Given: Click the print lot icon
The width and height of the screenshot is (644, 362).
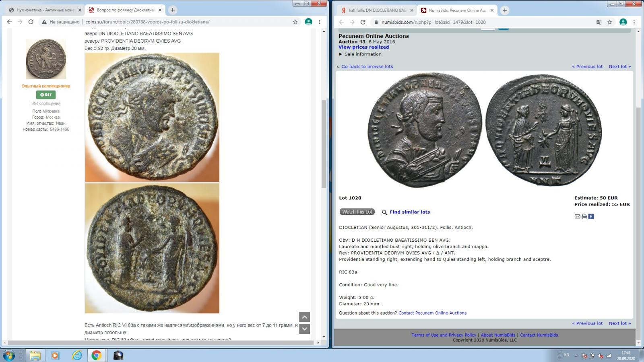Looking at the screenshot, I should (x=584, y=216).
